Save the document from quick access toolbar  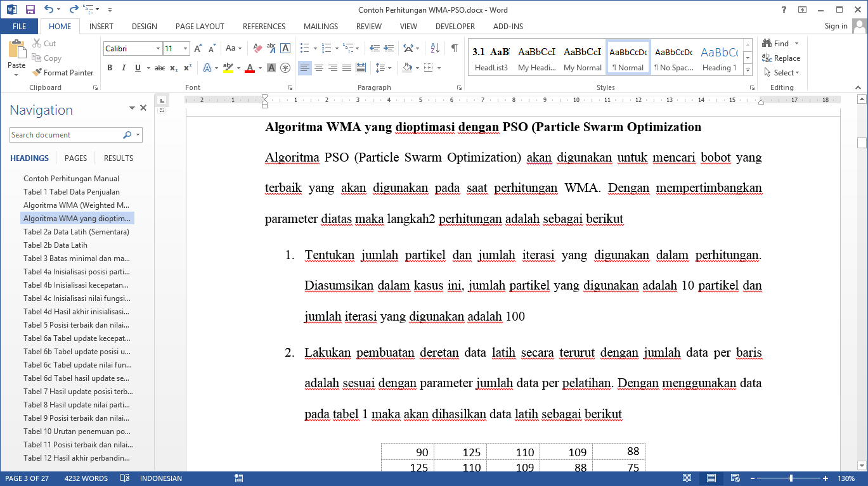(30, 10)
